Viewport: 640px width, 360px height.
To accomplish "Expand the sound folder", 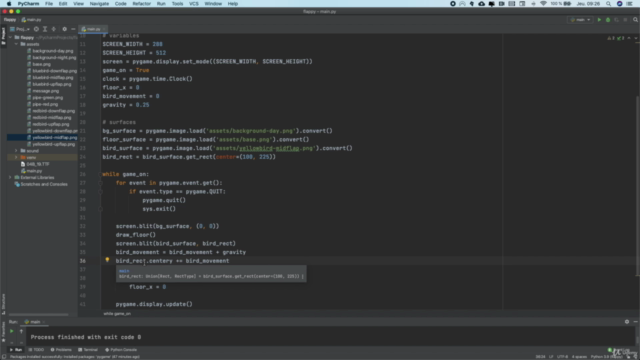I will click(x=16, y=151).
